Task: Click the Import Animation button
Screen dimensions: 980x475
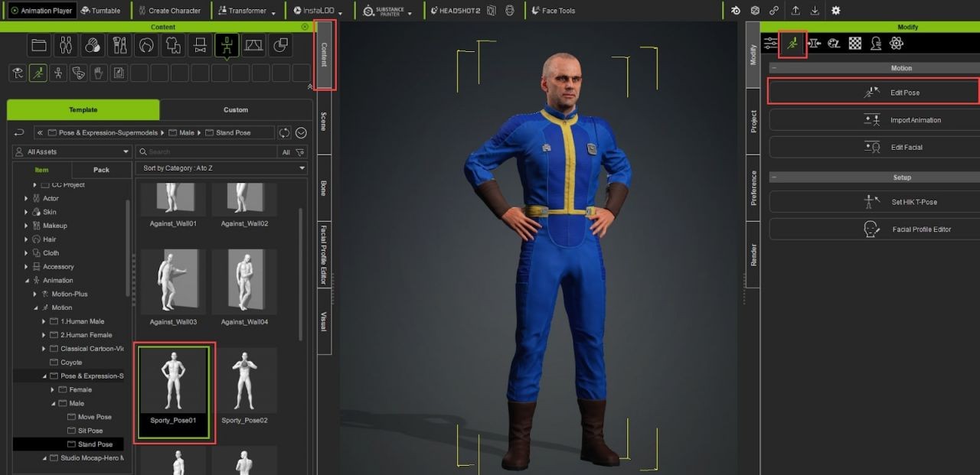Action: (873, 120)
